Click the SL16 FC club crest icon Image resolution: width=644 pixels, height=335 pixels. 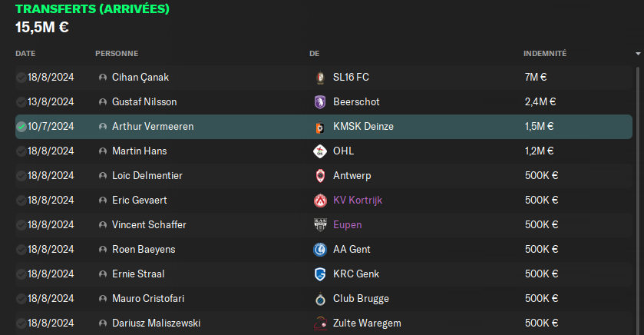click(320, 78)
